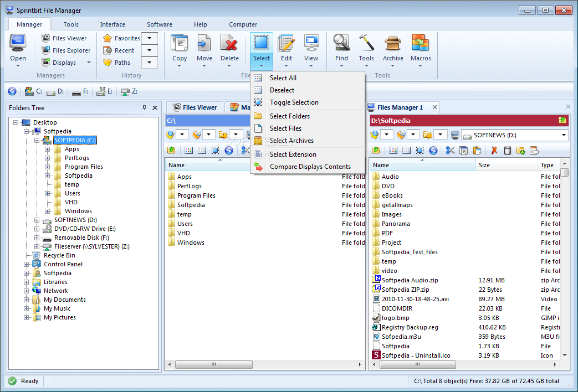This screenshot has height=392, width=578.
Task: Open the Archive ribbon tool
Action: click(x=393, y=51)
